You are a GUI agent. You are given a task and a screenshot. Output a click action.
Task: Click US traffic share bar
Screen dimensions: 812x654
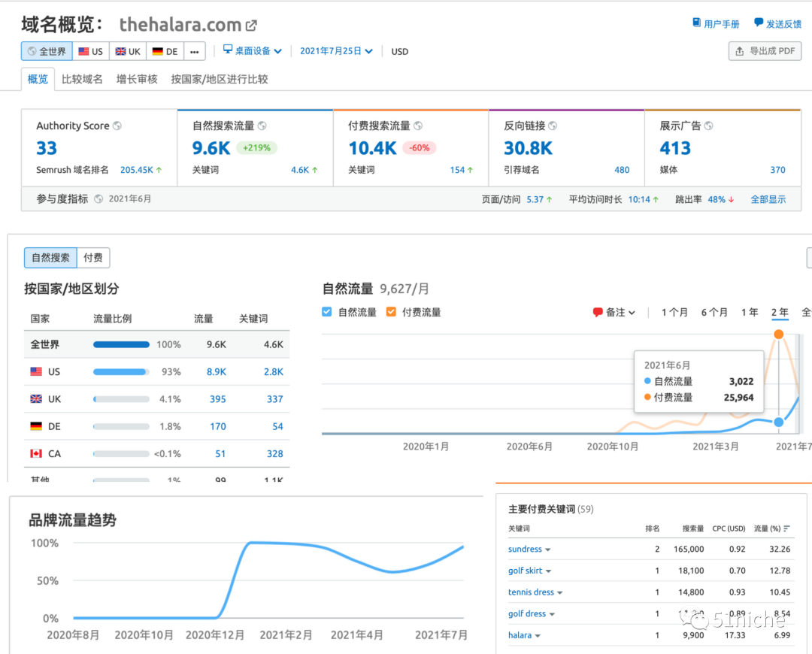tap(121, 372)
